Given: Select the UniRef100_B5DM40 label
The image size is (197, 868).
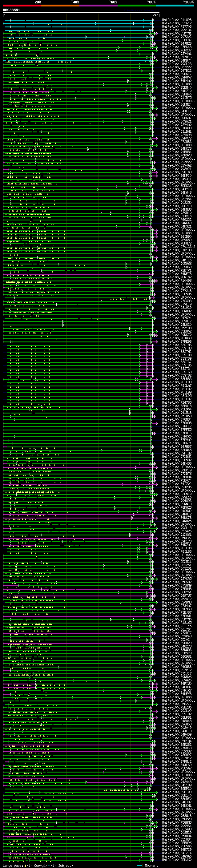Looking at the screenshot, I should tap(177, 88).
